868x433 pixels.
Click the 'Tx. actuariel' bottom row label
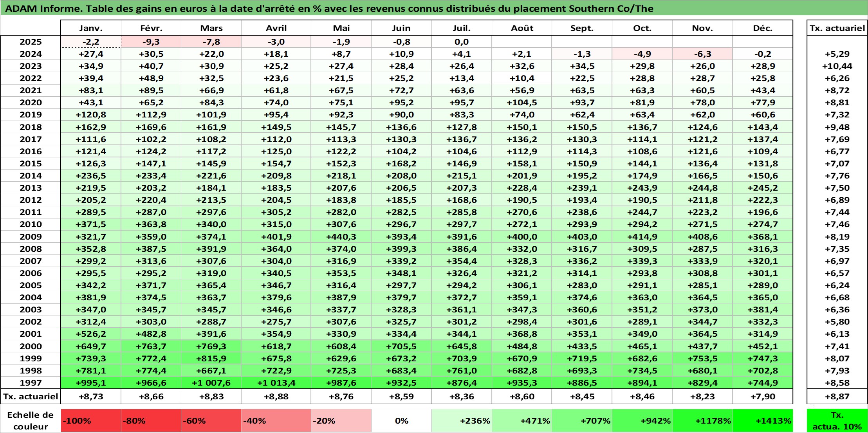point(31,396)
